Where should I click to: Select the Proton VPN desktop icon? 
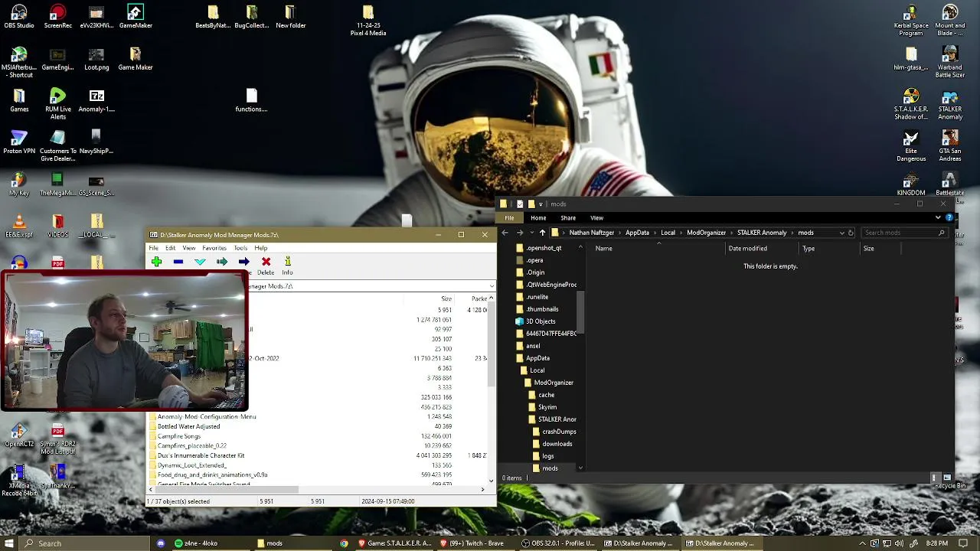(19, 142)
